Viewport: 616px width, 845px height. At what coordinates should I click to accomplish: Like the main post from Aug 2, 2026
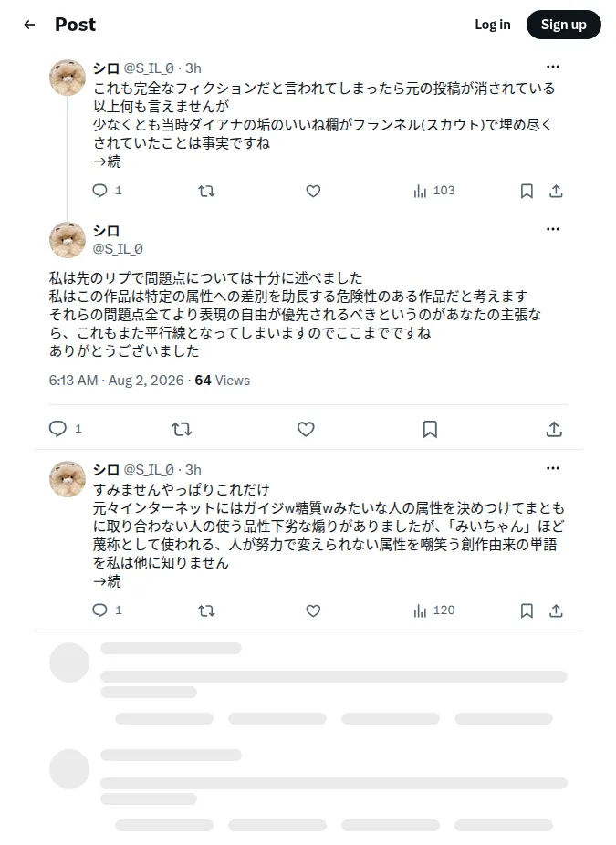[306, 429]
